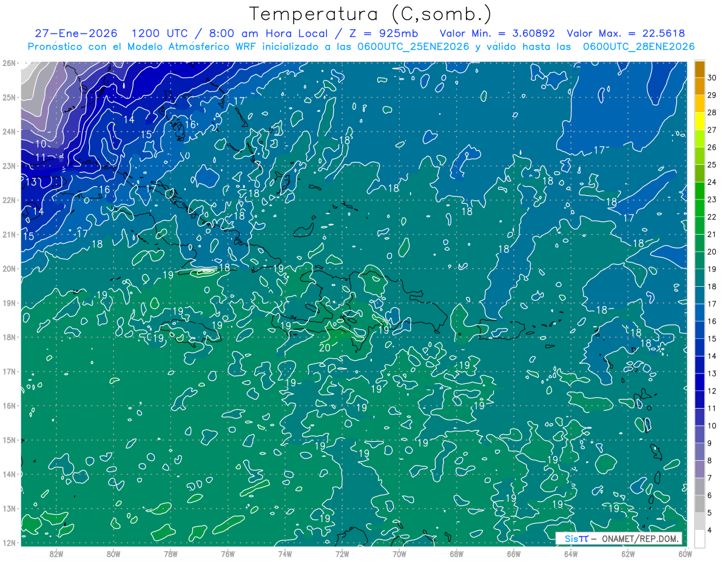Click the 82W longitude label
Viewport: 728px width, 562px height.
(x=56, y=553)
